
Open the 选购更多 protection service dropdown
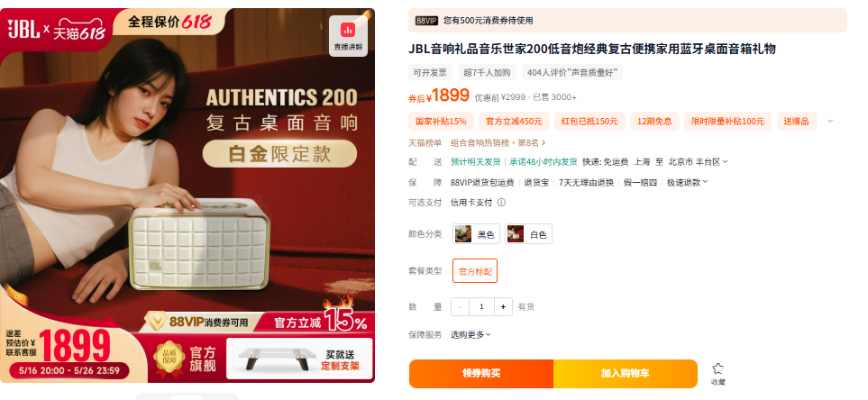(471, 334)
